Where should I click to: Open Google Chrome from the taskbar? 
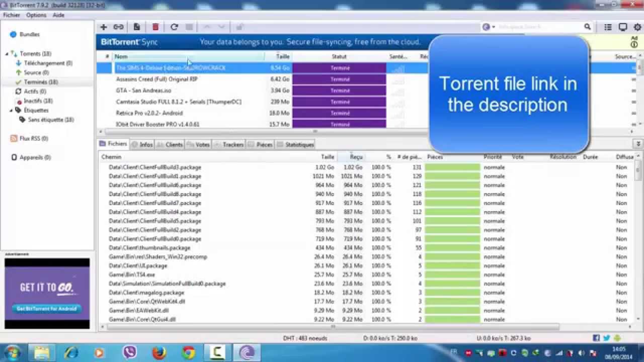point(189,352)
